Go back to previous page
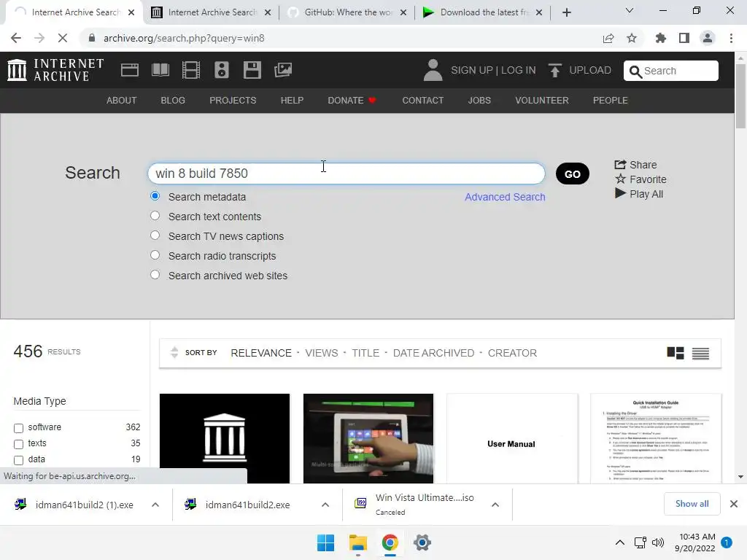The height and width of the screenshot is (560, 747). [16, 38]
